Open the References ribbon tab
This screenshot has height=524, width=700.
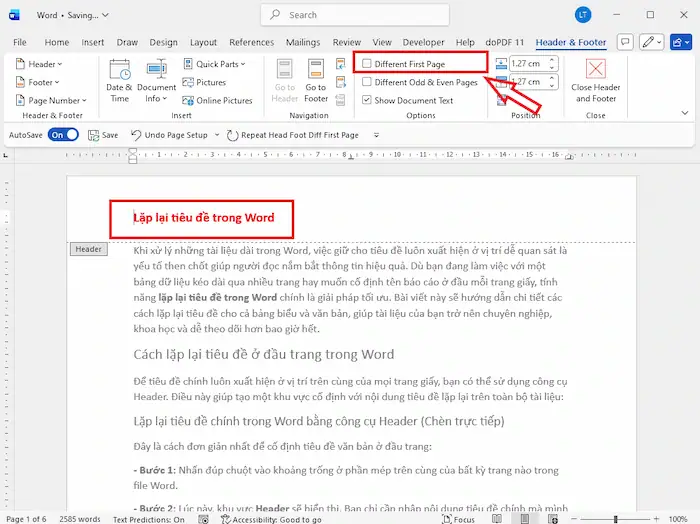(251, 43)
